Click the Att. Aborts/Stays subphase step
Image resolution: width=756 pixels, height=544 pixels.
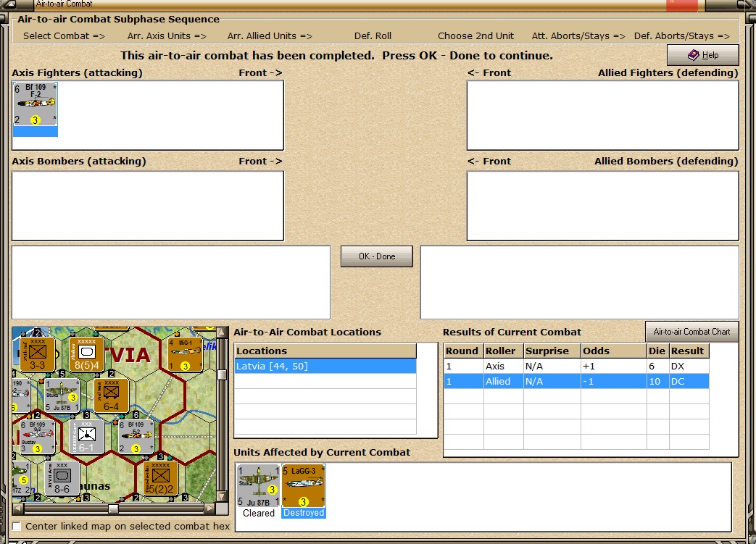click(578, 35)
